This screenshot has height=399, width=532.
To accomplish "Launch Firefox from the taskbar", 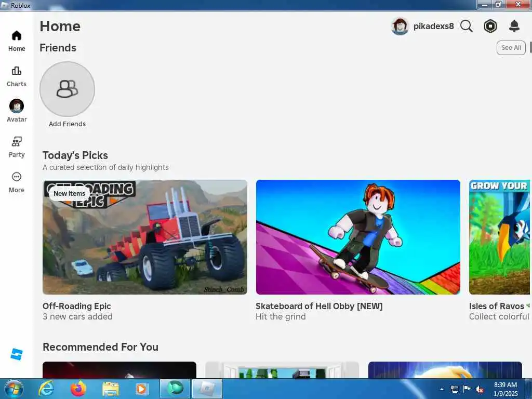I will point(78,389).
